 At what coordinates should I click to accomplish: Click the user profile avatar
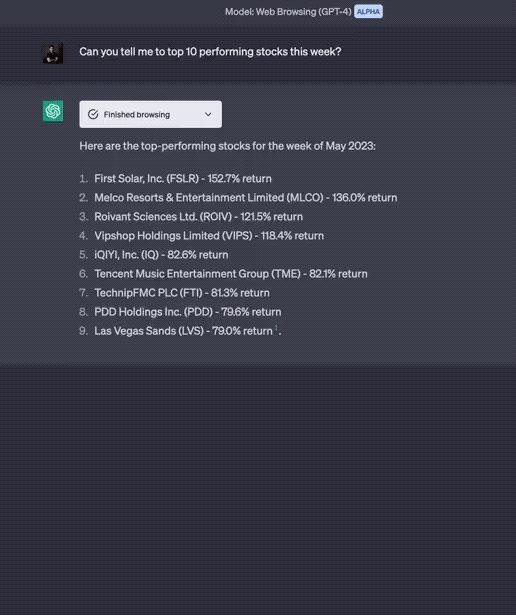(53, 53)
